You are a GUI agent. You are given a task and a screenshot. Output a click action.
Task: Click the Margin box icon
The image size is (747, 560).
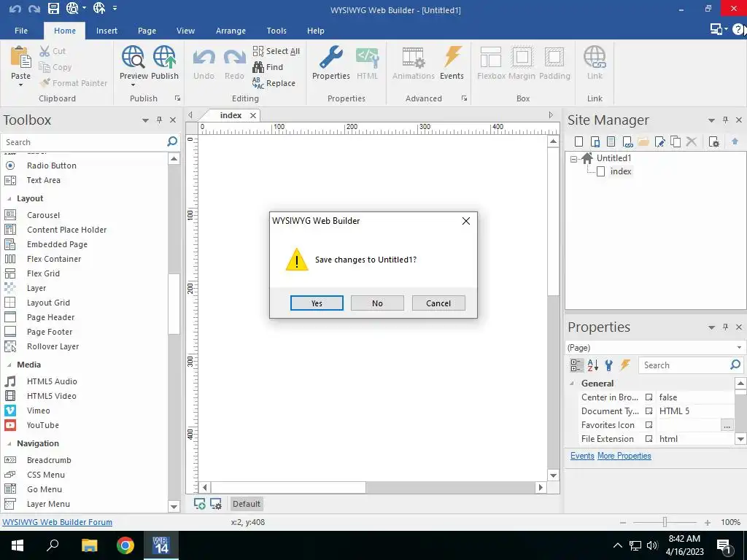(x=522, y=57)
